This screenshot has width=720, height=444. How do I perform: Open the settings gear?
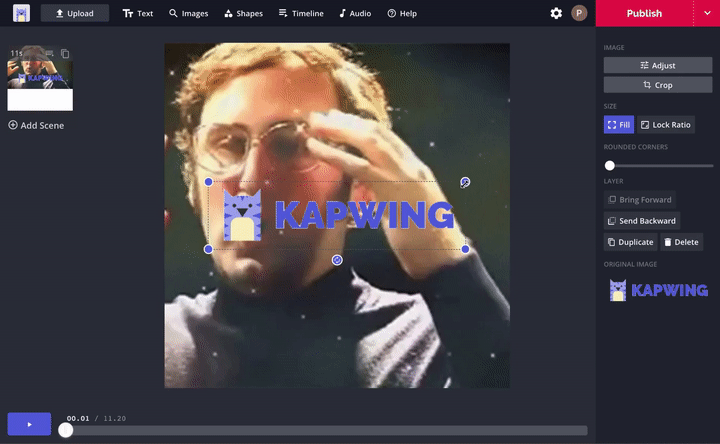556,13
